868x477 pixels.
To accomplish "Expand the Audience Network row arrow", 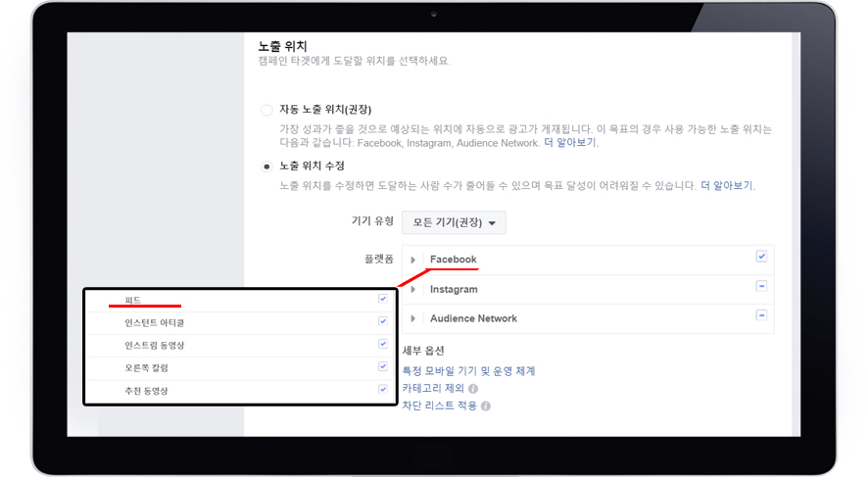I will coord(413,318).
